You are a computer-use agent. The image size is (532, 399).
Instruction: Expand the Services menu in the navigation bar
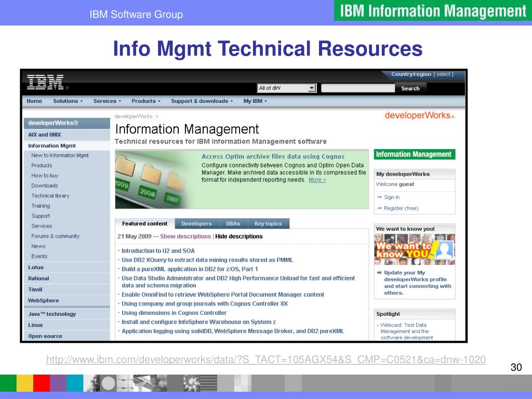[107, 101]
